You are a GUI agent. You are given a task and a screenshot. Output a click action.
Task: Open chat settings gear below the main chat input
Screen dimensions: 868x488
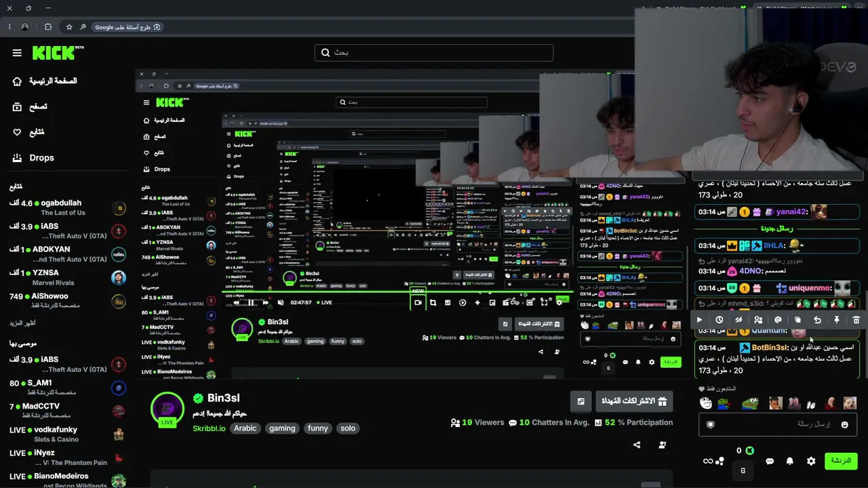pyautogui.click(x=811, y=462)
